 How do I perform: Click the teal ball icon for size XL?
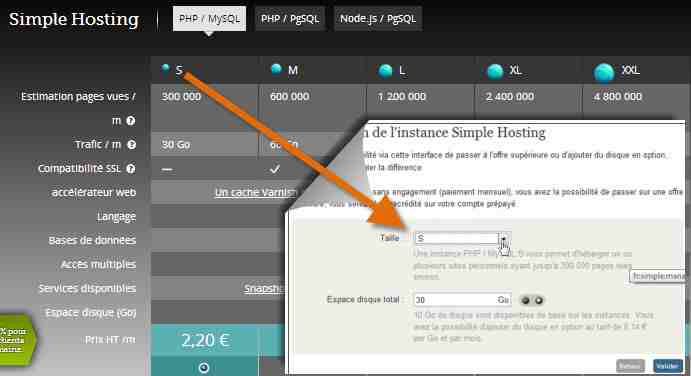click(495, 71)
